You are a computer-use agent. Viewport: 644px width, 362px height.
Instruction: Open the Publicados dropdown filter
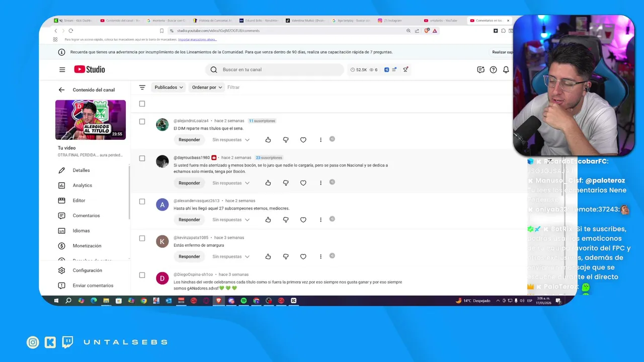click(x=169, y=87)
